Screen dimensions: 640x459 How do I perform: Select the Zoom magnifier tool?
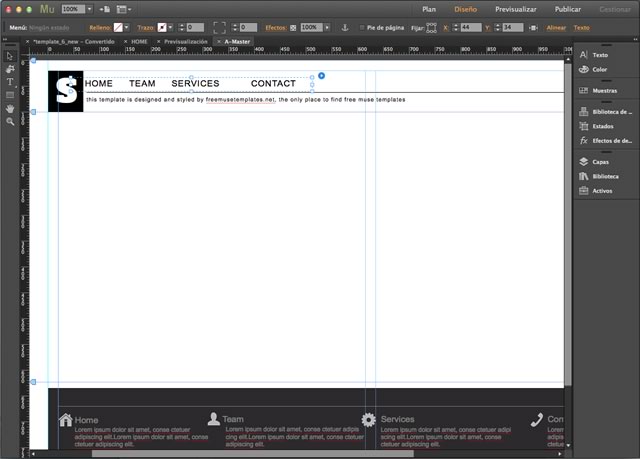(10, 122)
